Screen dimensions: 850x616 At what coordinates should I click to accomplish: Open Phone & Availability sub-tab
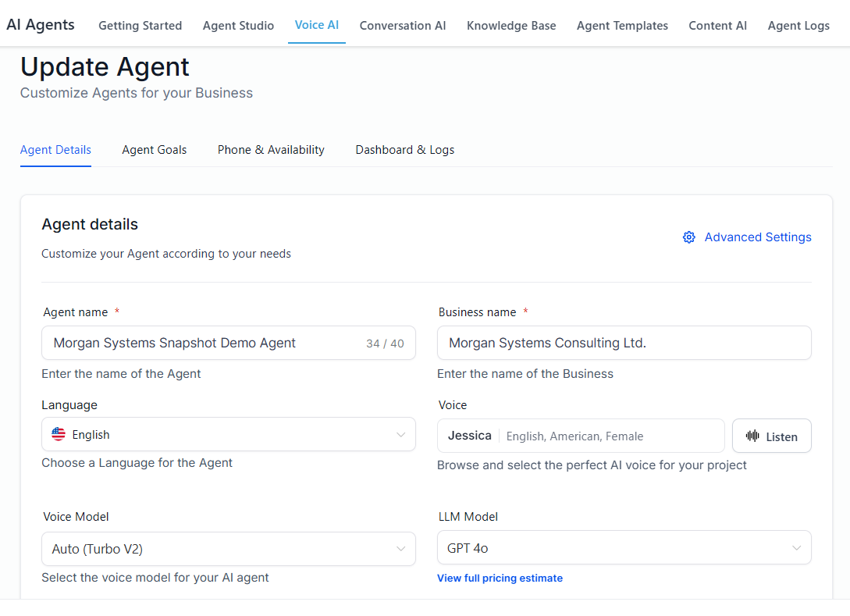point(271,150)
